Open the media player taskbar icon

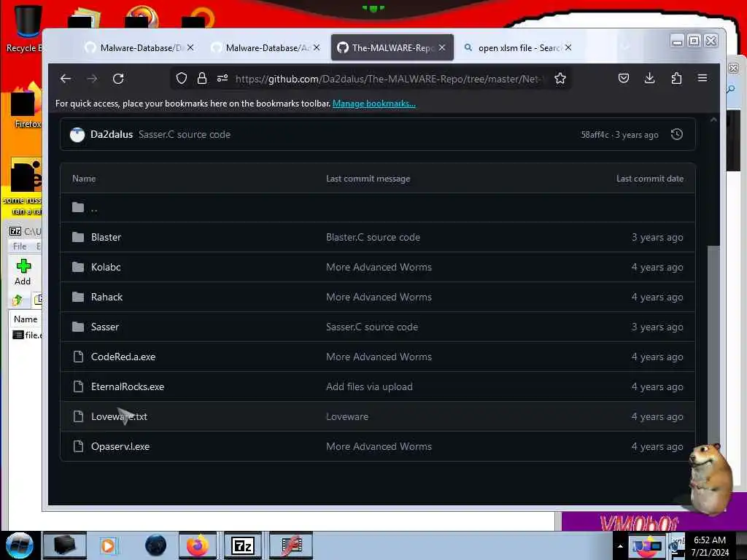108,545
